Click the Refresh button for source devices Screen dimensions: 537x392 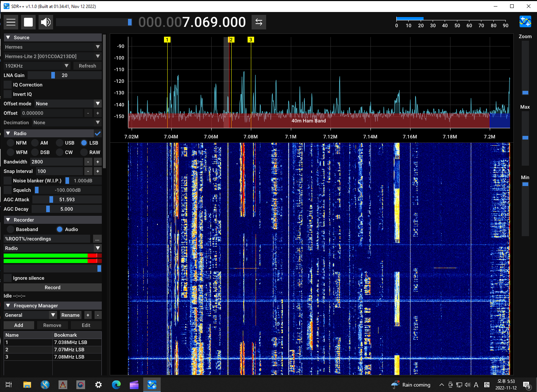[x=87, y=66]
